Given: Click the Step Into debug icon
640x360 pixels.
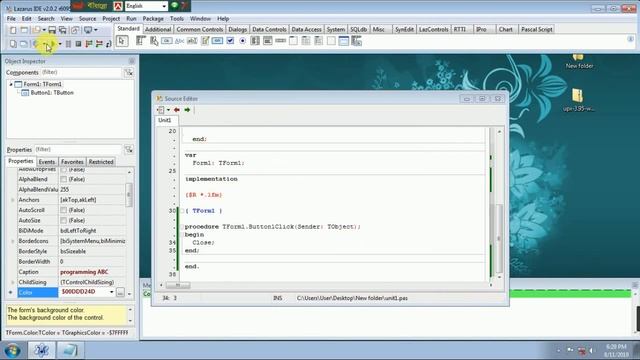Looking at the screenshot, I should pyautogui.click(x=89, y=44).
